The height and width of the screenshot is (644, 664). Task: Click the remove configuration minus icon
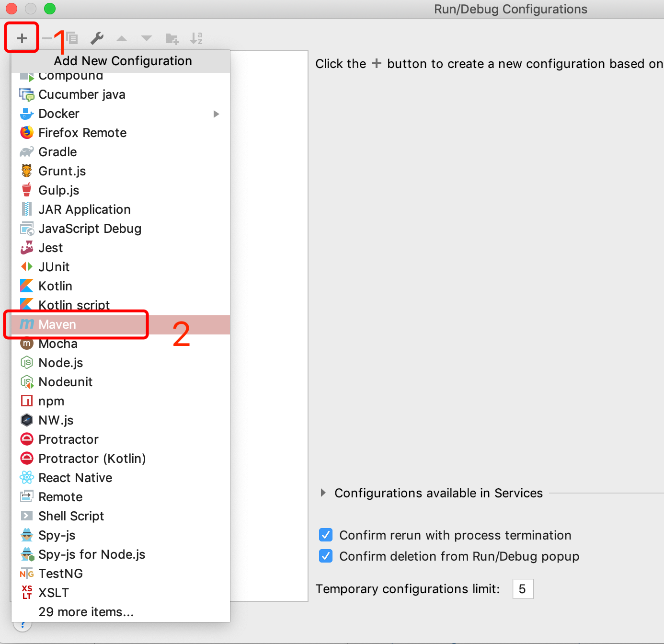coord(47,38)
